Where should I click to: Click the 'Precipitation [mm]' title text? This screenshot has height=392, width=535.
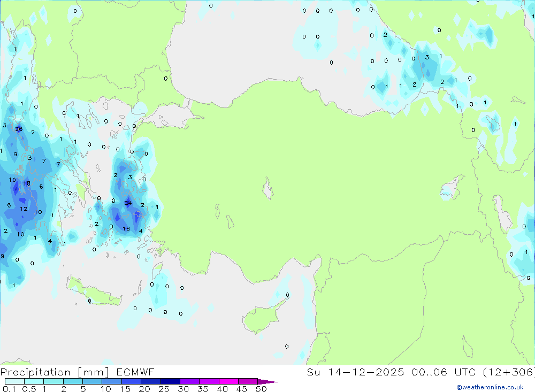tap(55, 372)
